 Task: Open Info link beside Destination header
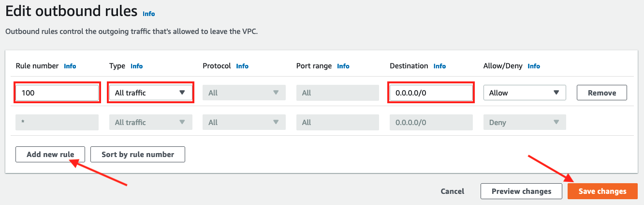pyautogui.click(x=439, y=66)
